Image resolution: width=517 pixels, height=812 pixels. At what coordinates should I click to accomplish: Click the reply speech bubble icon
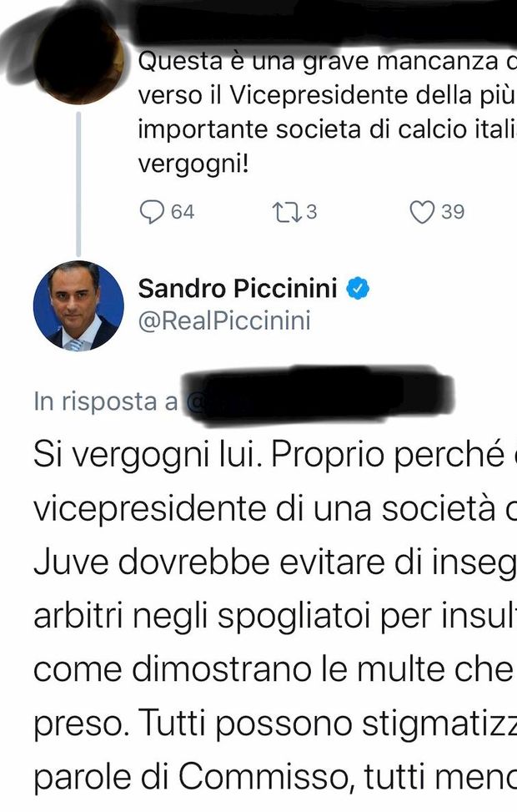tap(152, 212)
